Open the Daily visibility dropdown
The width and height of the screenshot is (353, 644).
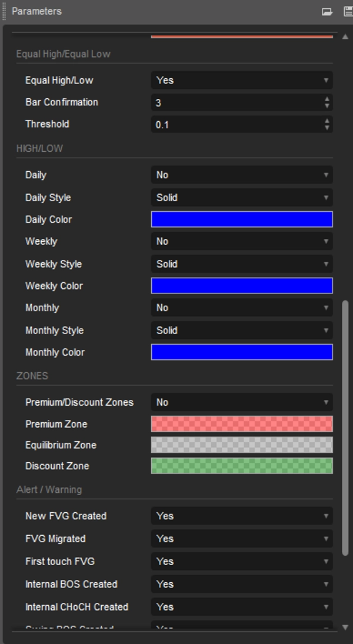click(241, 175)
